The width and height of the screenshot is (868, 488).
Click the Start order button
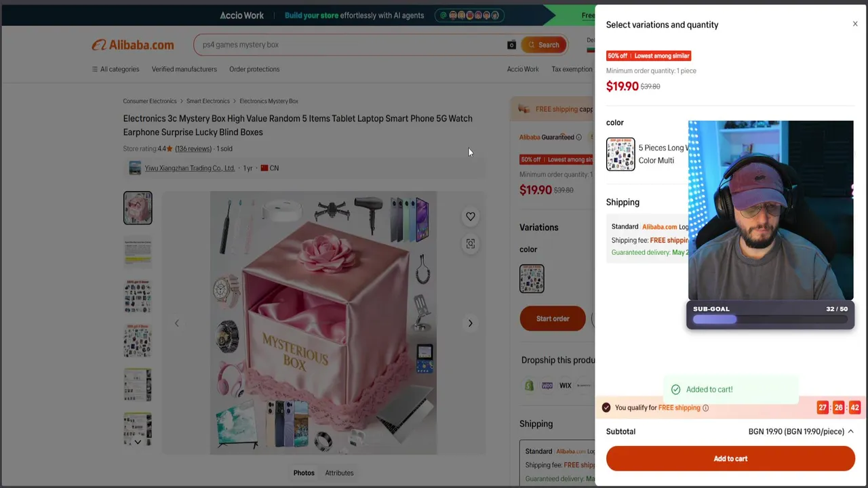[553, 319]
